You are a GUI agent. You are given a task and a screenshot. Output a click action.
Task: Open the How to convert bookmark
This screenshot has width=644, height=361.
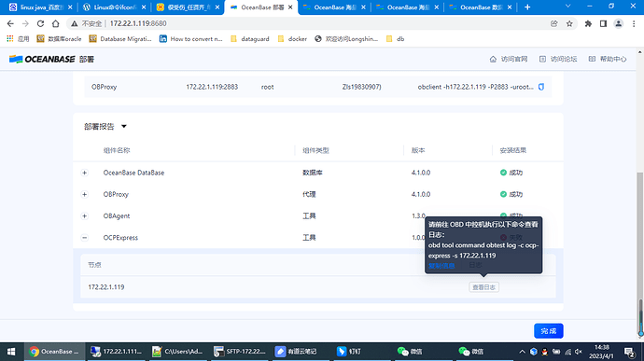(191, 39)
